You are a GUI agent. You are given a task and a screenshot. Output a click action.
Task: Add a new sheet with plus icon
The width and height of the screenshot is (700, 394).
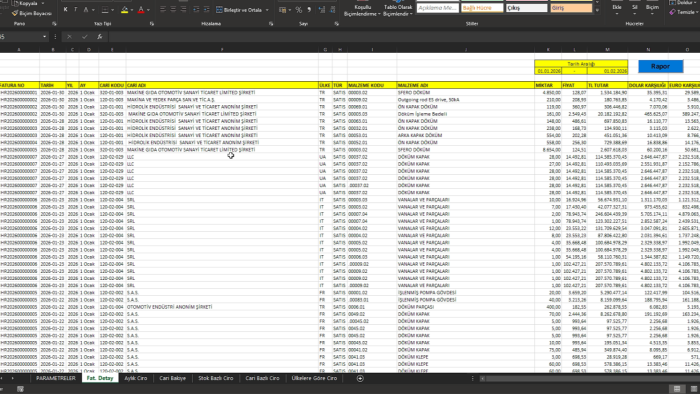click(x=360, y=378)
